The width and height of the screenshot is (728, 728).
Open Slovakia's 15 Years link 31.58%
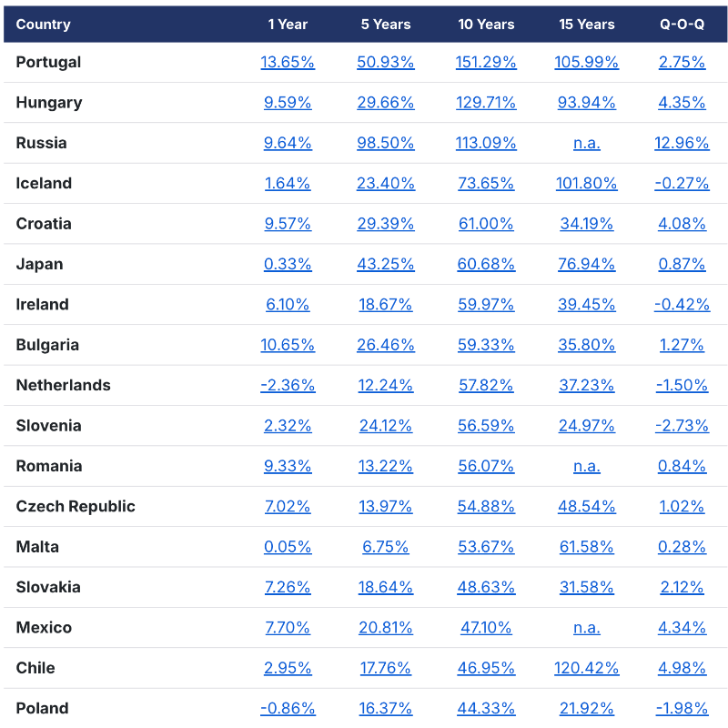(x=586, y=587)
